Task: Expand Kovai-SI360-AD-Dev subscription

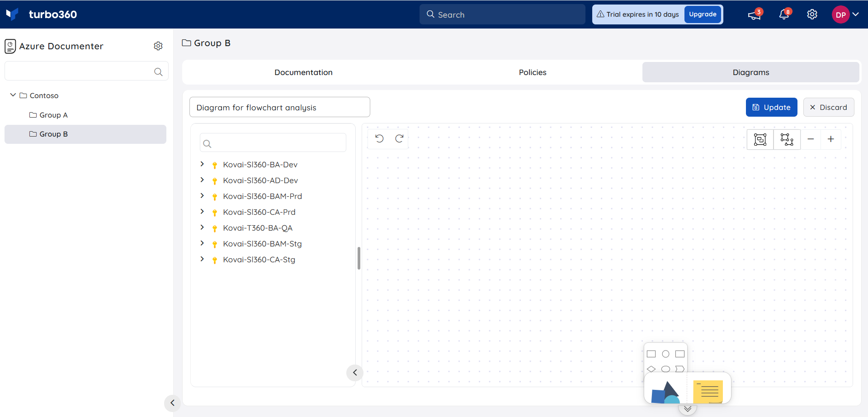Action: (x=202, y=180)
